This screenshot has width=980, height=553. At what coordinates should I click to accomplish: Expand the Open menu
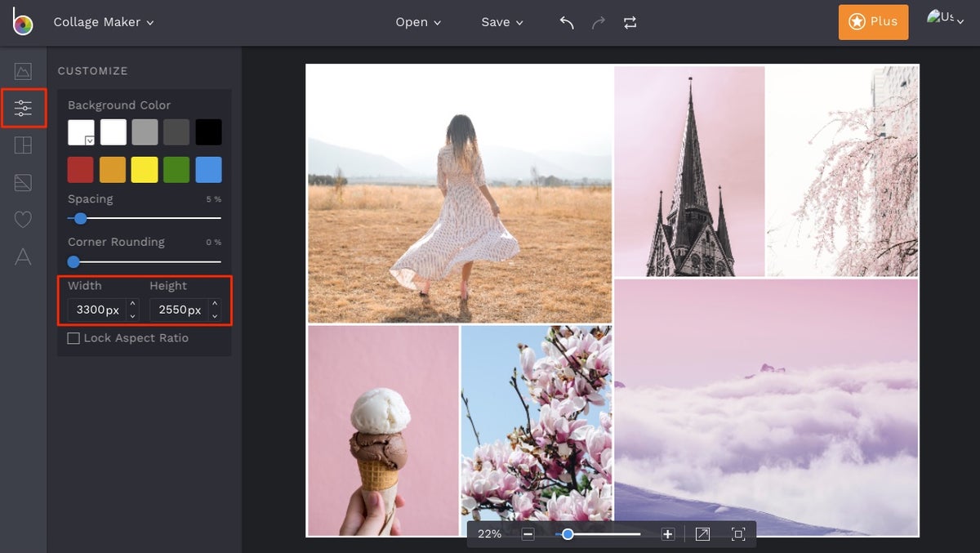pos(418,22)
